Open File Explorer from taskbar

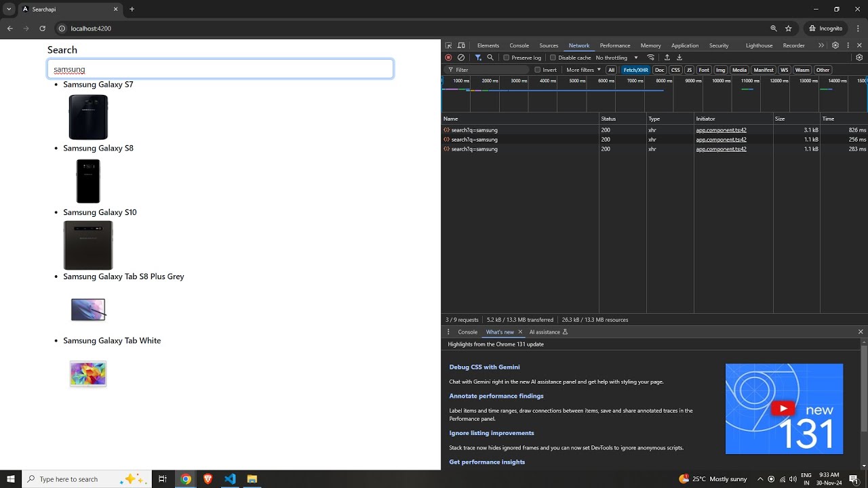click(x=252, y=479)
